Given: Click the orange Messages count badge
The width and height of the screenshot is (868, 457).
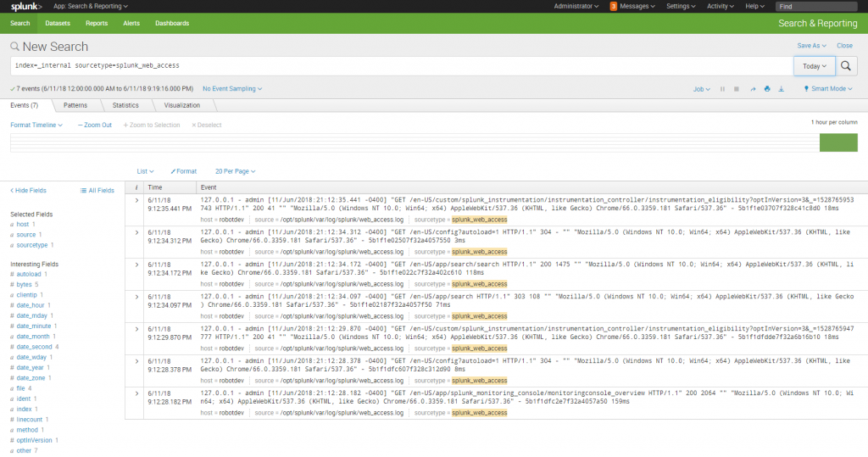Looking at the screenshot, I should click(x=614, y=6).
